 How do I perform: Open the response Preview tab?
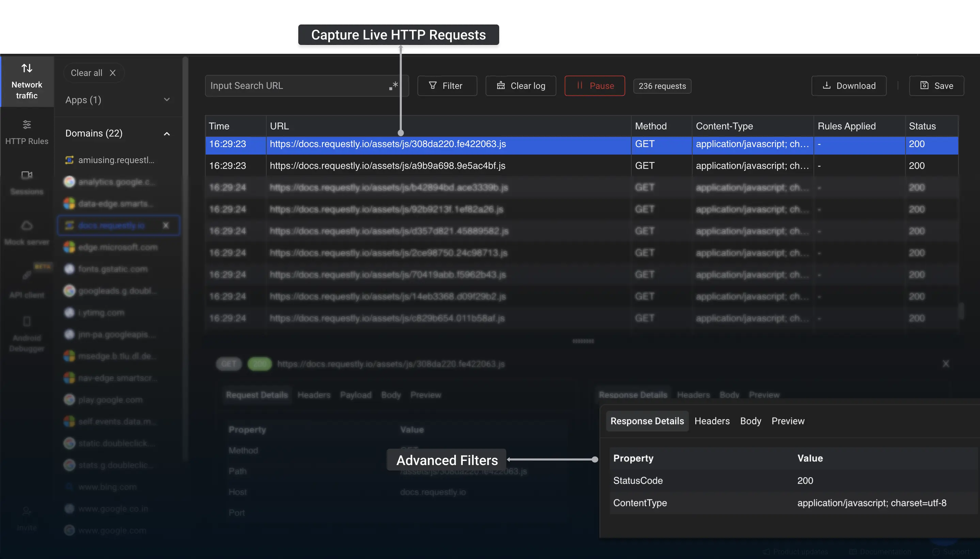pos(788,421)
